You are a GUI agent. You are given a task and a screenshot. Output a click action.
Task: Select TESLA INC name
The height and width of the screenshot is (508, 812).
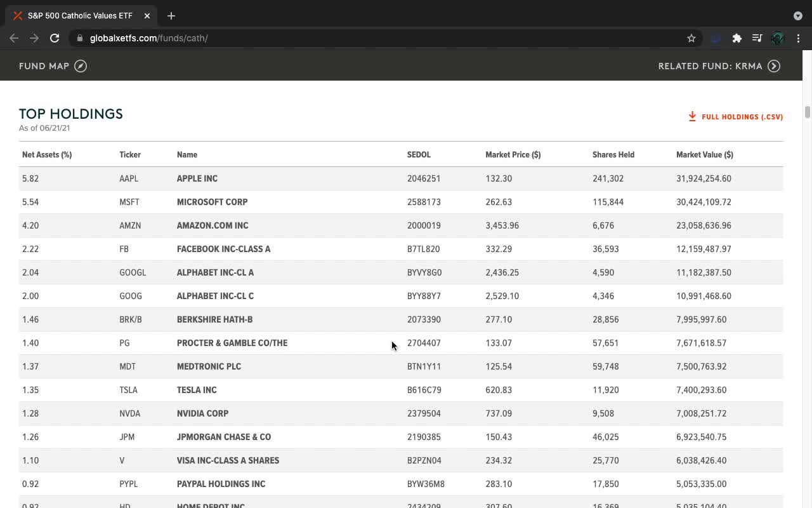(197, 390)
